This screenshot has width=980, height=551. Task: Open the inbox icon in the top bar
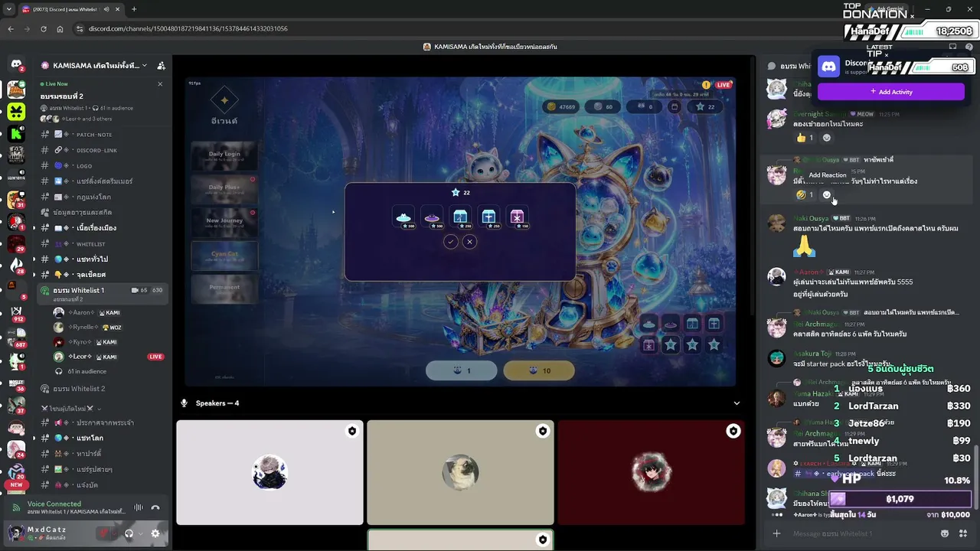pos(952,47)
